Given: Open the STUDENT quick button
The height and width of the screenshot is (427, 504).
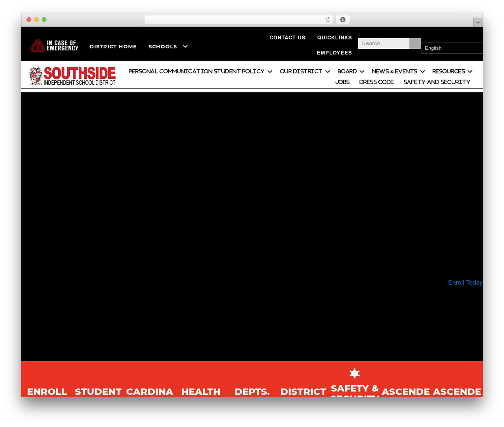Looking at the screenshot, I should tap(98, 392).
